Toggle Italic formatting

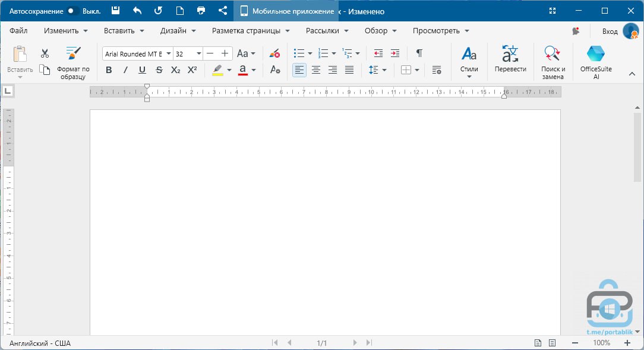125,70
